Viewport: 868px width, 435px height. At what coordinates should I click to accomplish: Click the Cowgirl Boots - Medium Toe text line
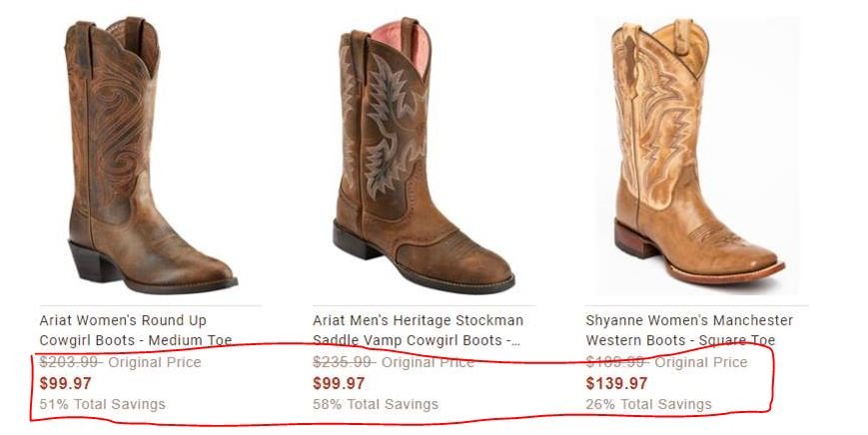tap(136, 340)
